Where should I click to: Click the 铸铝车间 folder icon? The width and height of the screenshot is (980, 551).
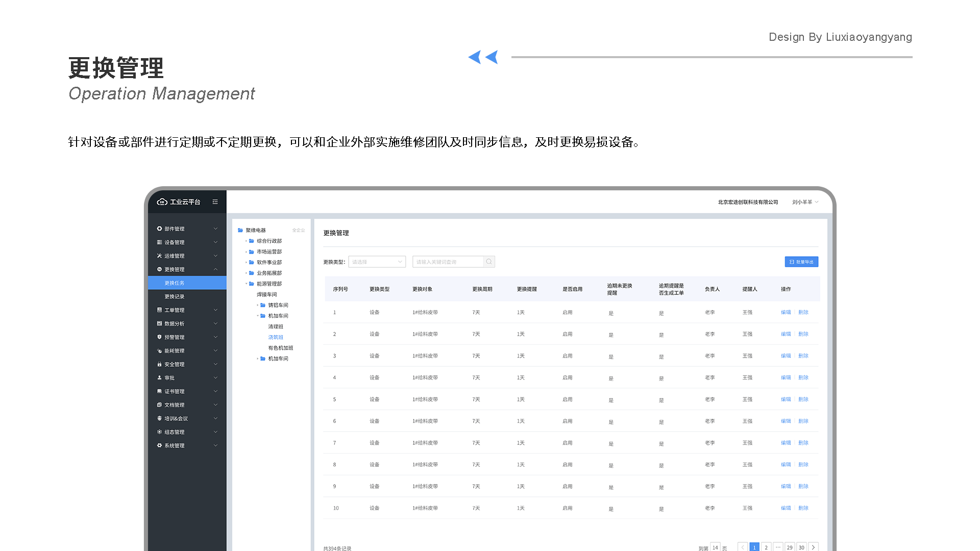(x=263, y=305)
